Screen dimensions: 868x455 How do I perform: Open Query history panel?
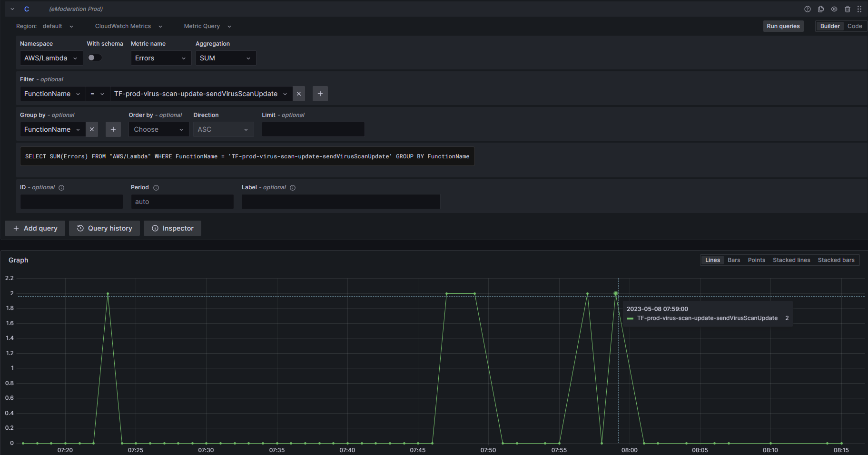104,228
